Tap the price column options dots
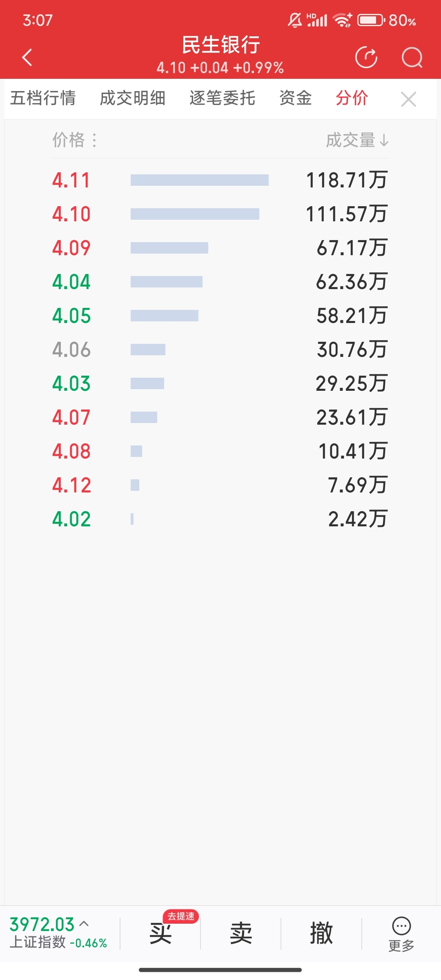Viewport: 441px width, 980px height. (x=94, y=140)
